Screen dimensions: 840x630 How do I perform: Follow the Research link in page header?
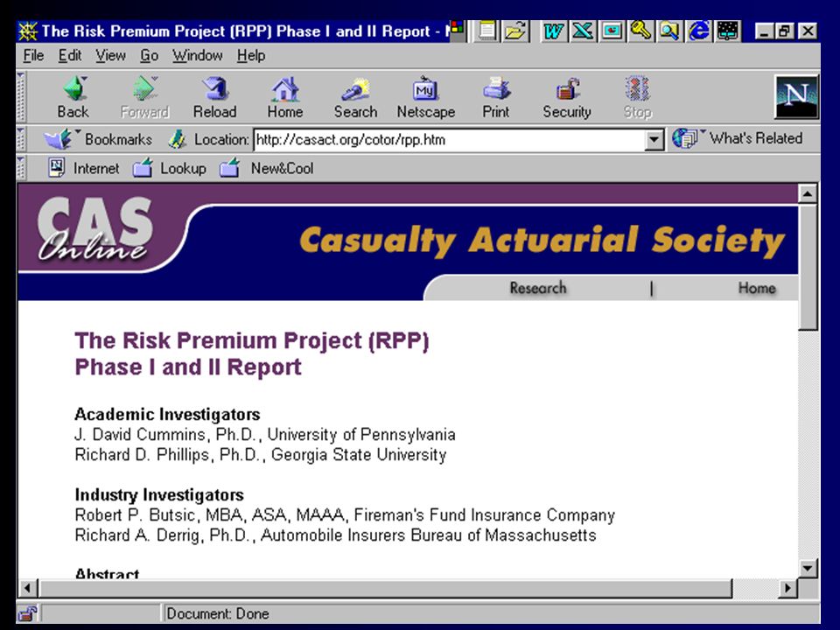538,288
